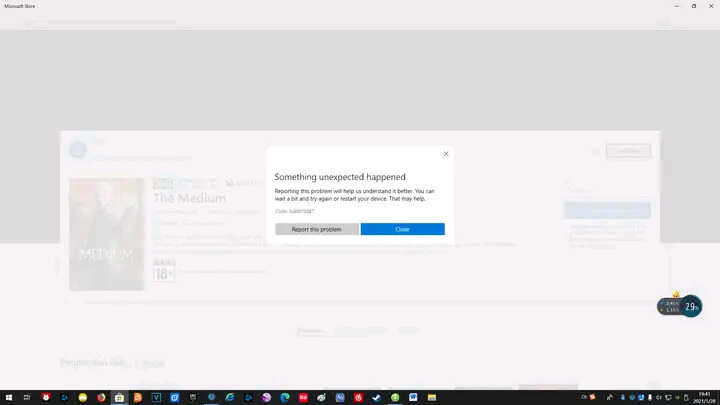Screen dimensions: 720x405
Task: Open Internet Explorer from the taskbar
Action: (230, 397)
